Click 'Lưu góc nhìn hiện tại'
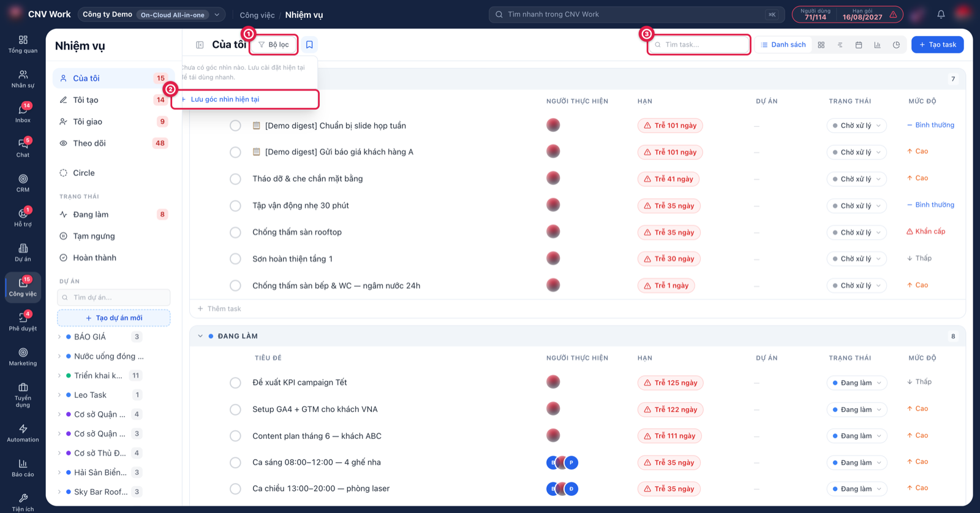The width and height of the screenshot is (980, 513). (x=245, y=99)
